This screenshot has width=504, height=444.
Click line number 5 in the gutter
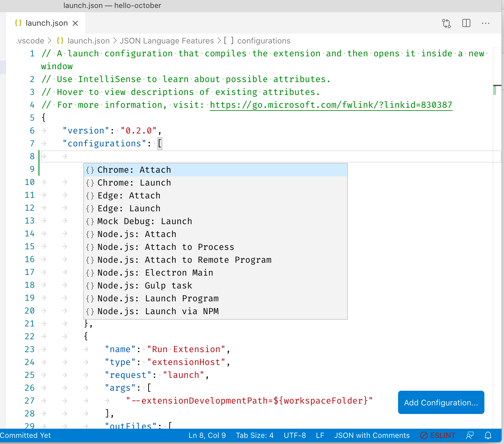pyautogui.click(x=32, y=118)
